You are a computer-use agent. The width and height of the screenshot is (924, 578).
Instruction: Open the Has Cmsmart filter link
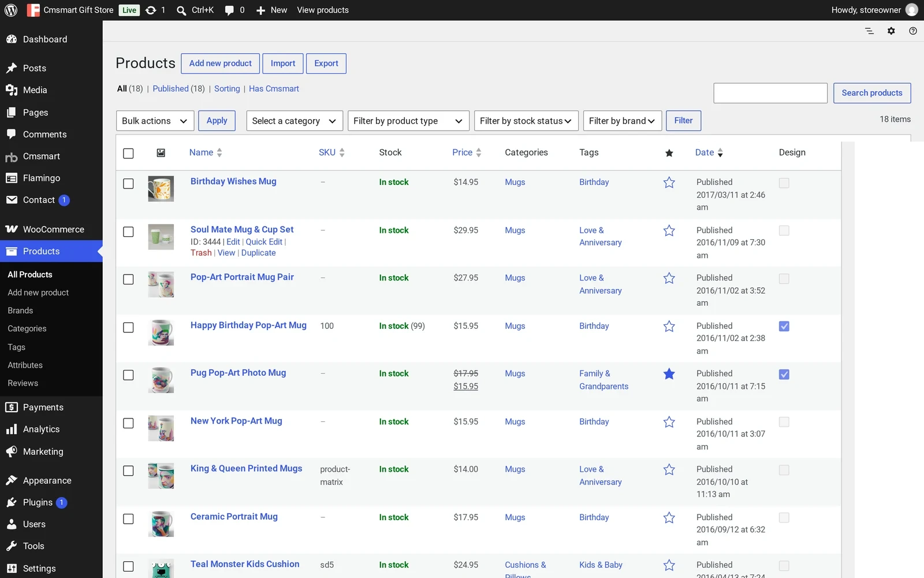[x=274, y=88]
